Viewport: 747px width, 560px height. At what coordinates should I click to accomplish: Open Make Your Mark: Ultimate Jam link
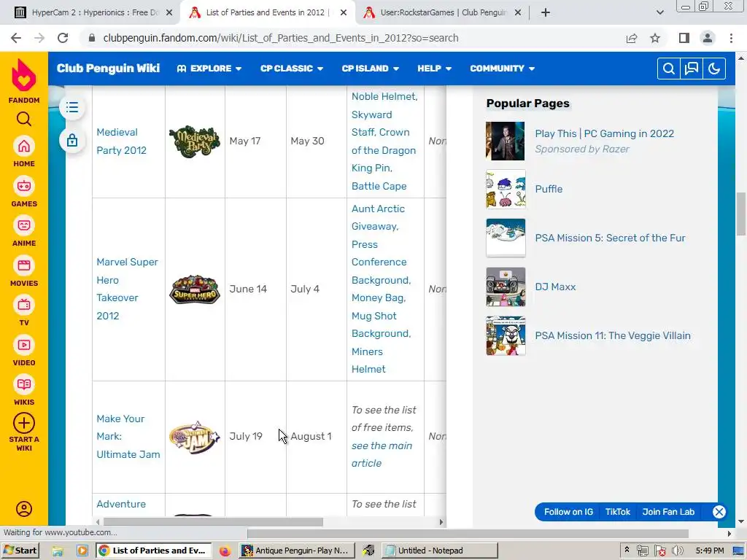pyautogui.click(x=128, y=436)
